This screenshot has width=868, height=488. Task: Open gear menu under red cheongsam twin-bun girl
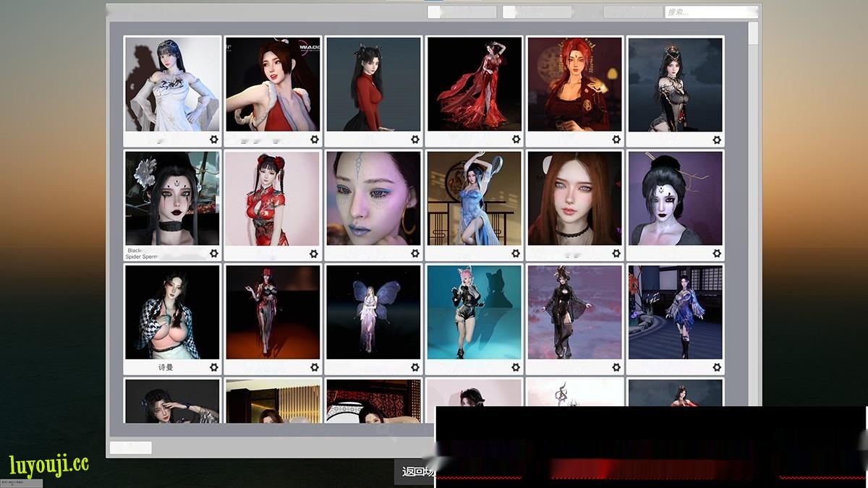coord(314,253)
